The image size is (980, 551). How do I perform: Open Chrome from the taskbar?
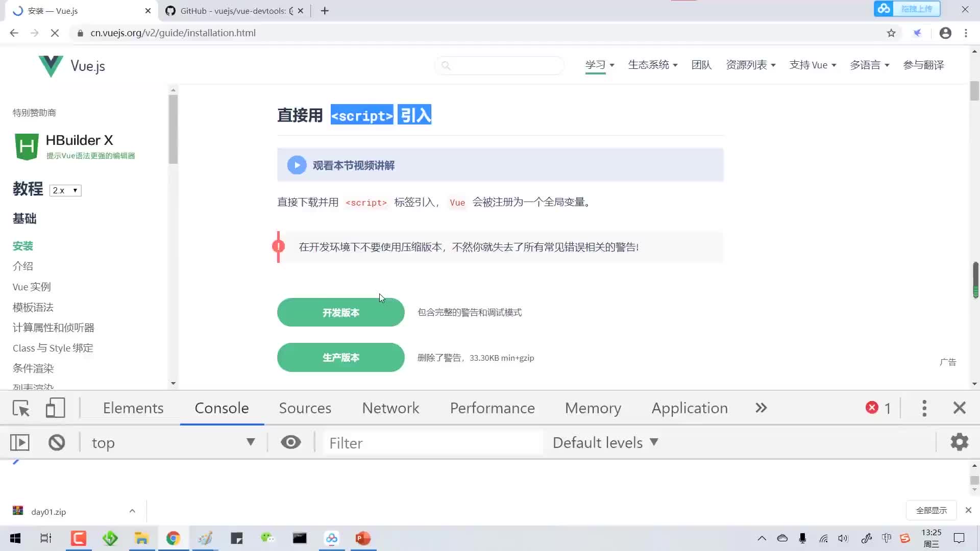click(x=173, y=538)
